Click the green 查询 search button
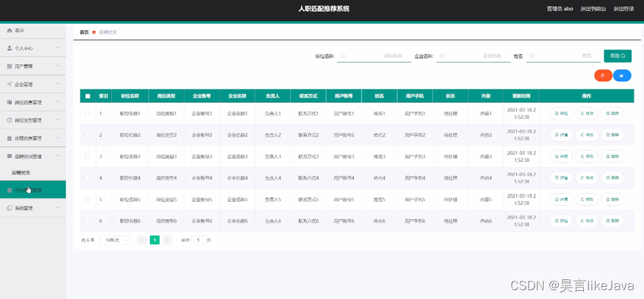The width and height of the screenshot is (644, 299). coord(617,56)
